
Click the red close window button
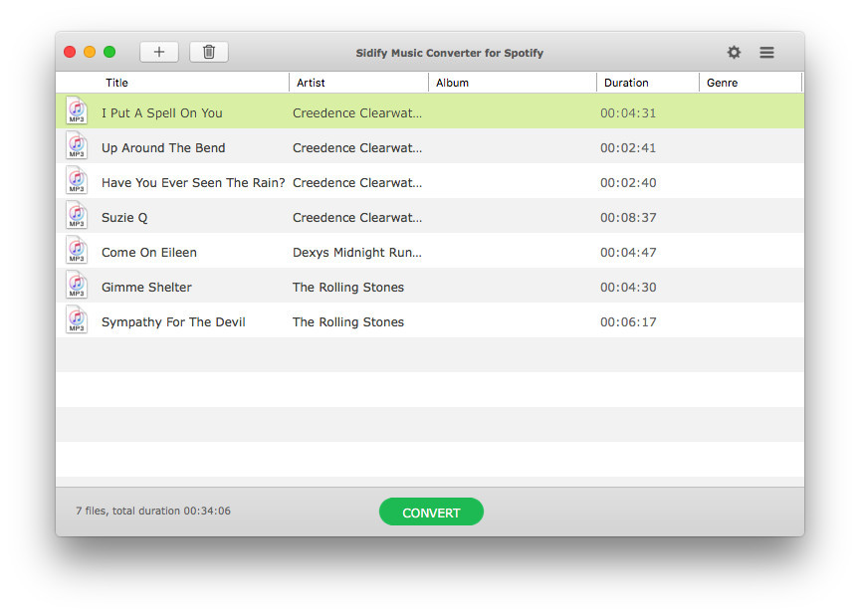(70, 52)
